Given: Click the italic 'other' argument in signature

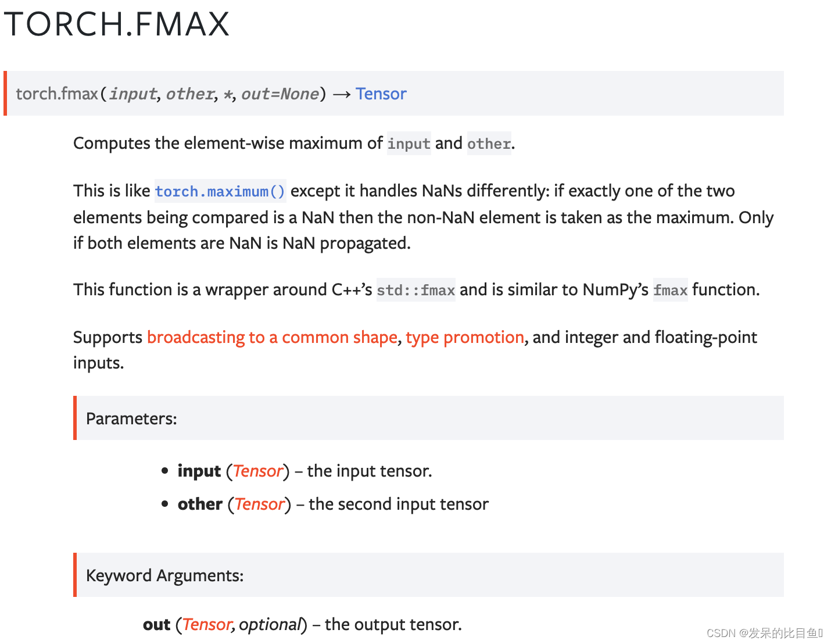Looking at the screenshot, I should 189,94.
